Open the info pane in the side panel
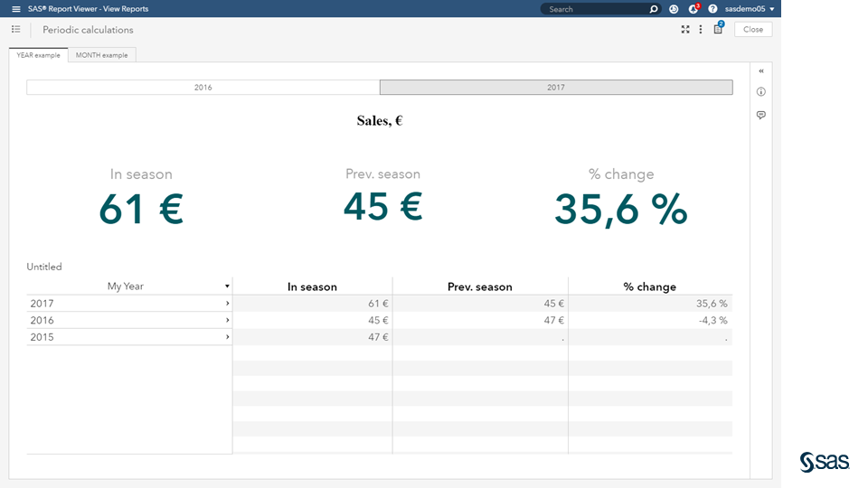The image size is (868, 488). (x=761, y=92)
